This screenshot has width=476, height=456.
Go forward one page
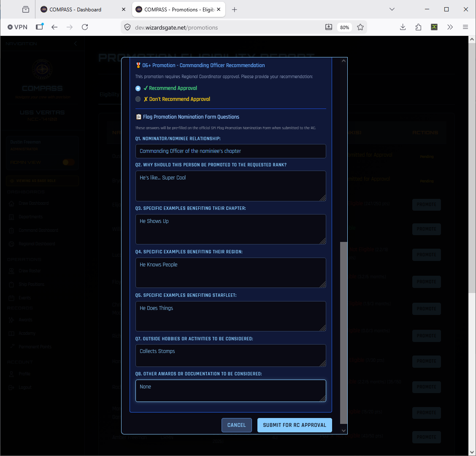pyautogui.click(x=70, y=27)
